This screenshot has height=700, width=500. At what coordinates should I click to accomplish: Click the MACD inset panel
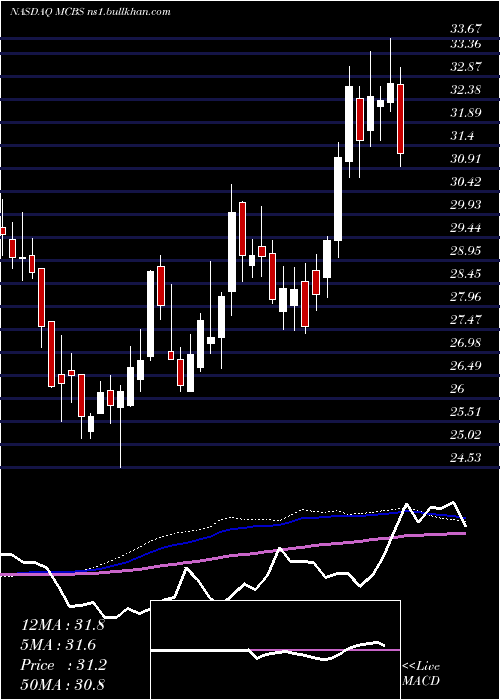(276, 650)
